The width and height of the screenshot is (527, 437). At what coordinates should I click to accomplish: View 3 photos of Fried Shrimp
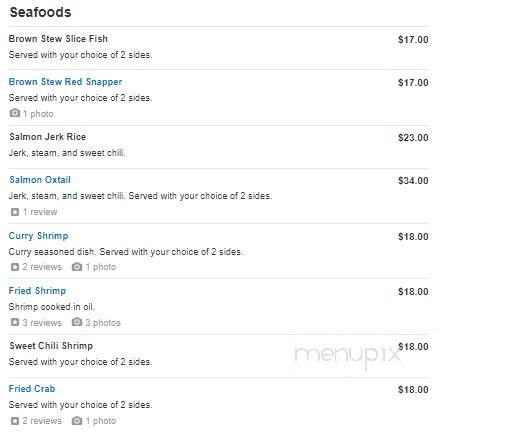[103, 323]
